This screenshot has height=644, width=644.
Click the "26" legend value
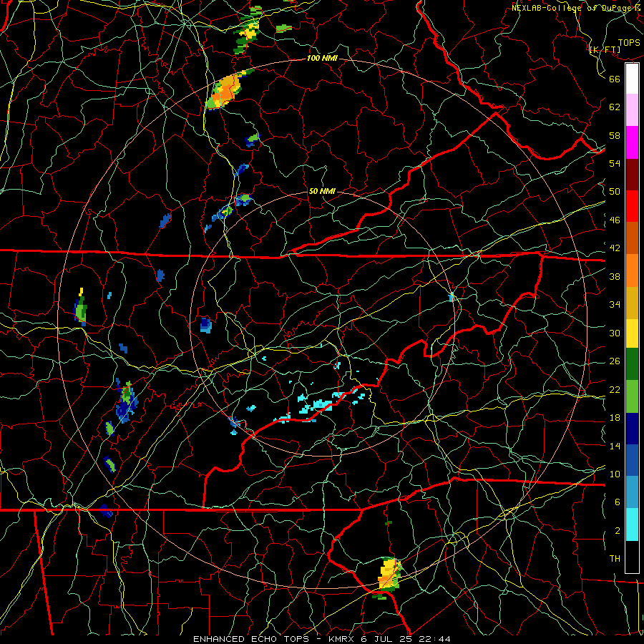pos(615,361)
